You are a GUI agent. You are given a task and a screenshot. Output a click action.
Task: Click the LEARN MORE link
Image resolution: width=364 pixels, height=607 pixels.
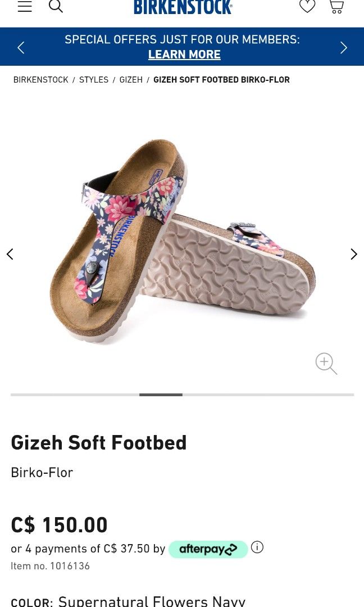pos(184,55)
